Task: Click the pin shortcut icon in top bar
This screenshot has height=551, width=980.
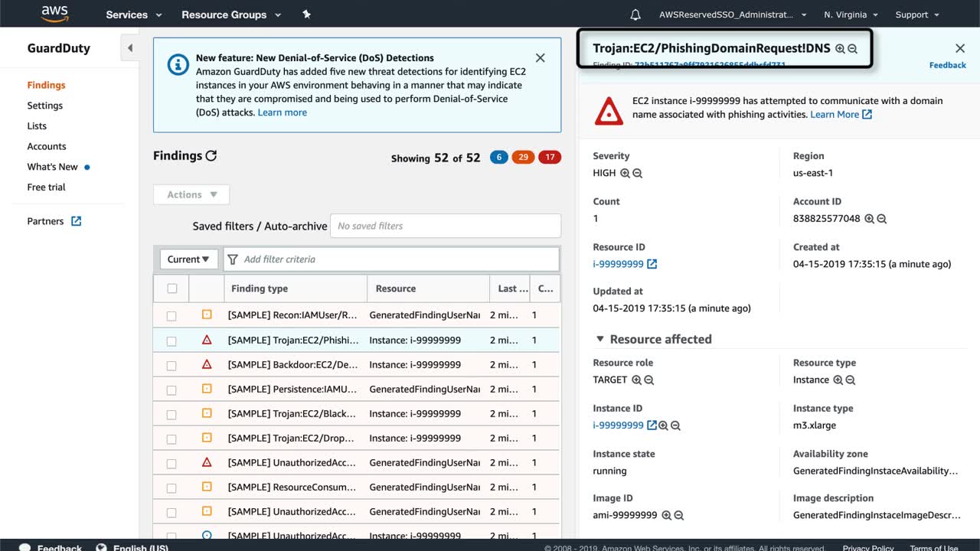Action: click(x=307, y=15)
